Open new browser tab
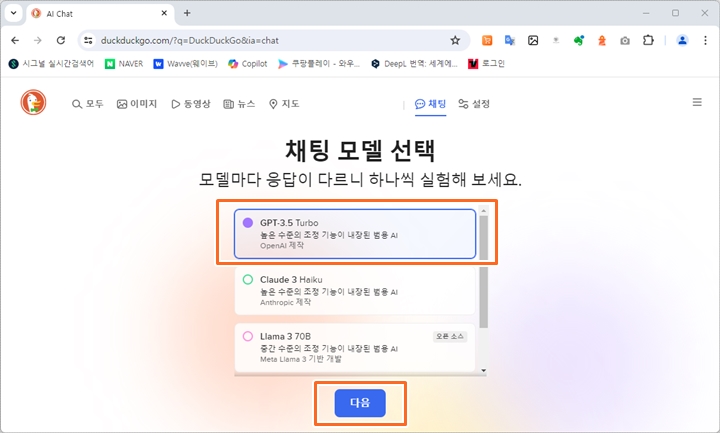 click(x=187, y=13)
